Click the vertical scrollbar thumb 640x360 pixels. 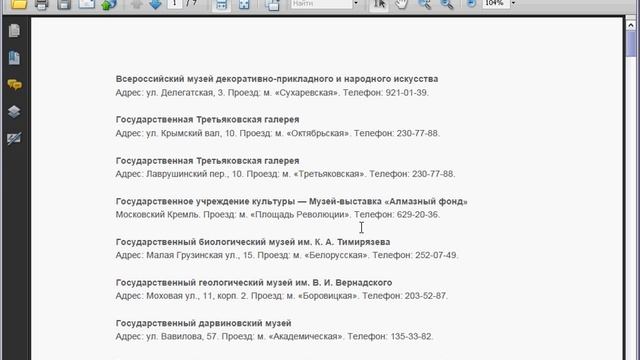[631, 44]
